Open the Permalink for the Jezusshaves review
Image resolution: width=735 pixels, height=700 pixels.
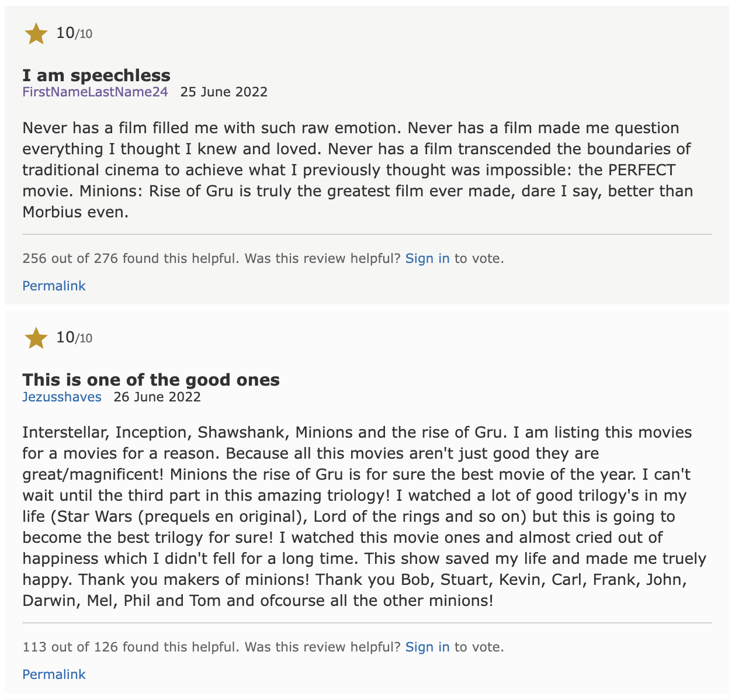click(x=54, y=674)
